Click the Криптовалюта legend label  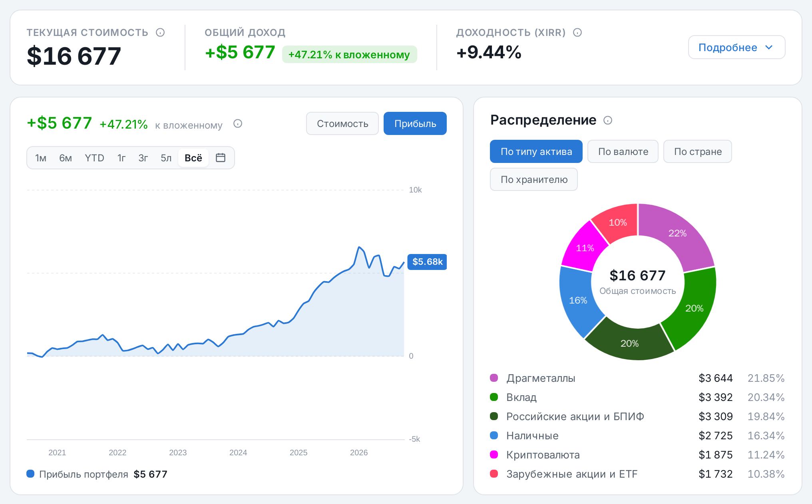coord(543,455)
